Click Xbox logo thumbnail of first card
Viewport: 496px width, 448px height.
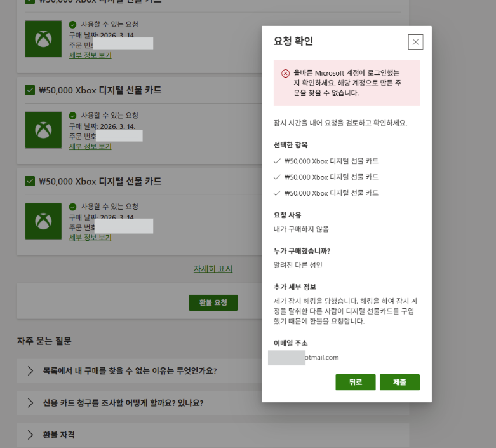(43, 39)
